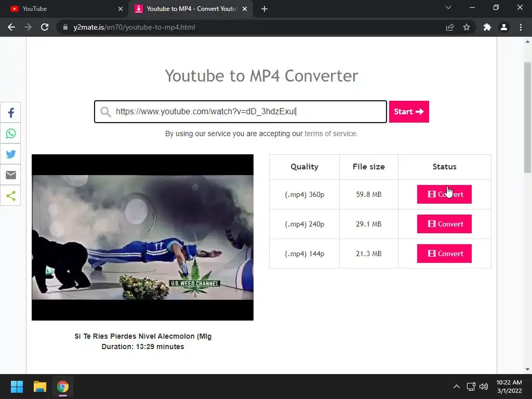
Task: Click the video preview thumbnail
Action: (x=142, y=237)
